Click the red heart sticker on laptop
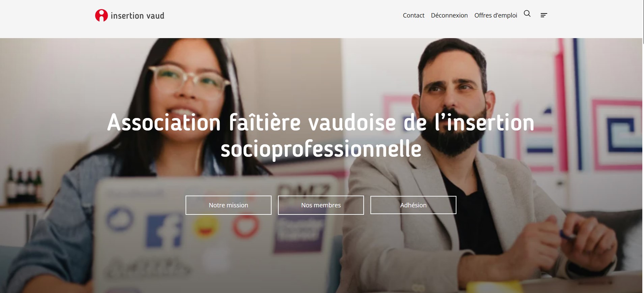The height and width of the screenshot is (293, 644). 246,226
